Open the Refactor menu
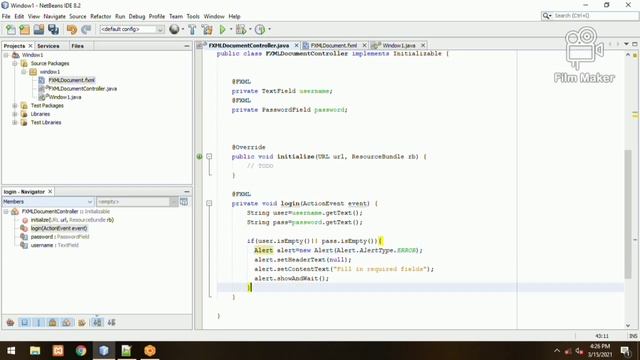 point(100,16)
